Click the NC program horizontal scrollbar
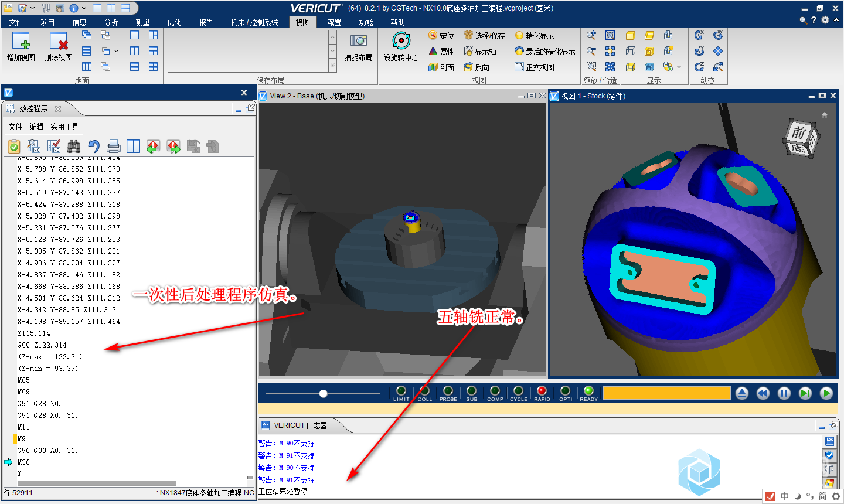This screenshot has width=844, height=504. pyautogui.click(x=97, y=483)
